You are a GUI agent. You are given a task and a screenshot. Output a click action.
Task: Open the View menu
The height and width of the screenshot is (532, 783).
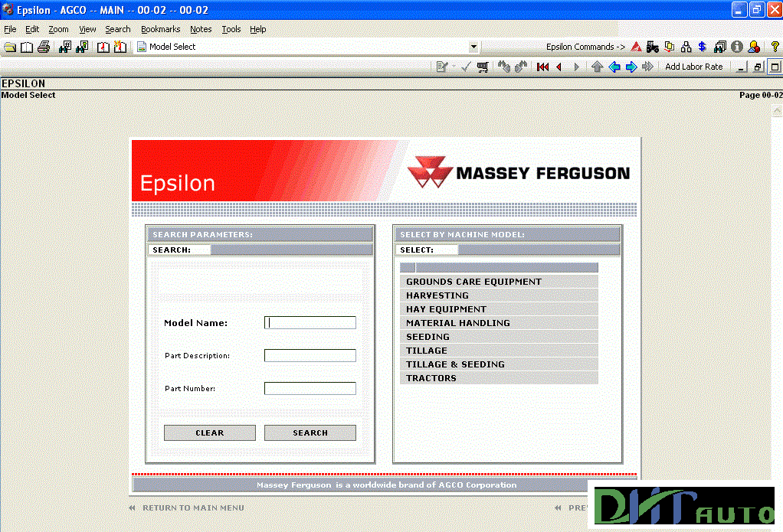pos(87,29)
